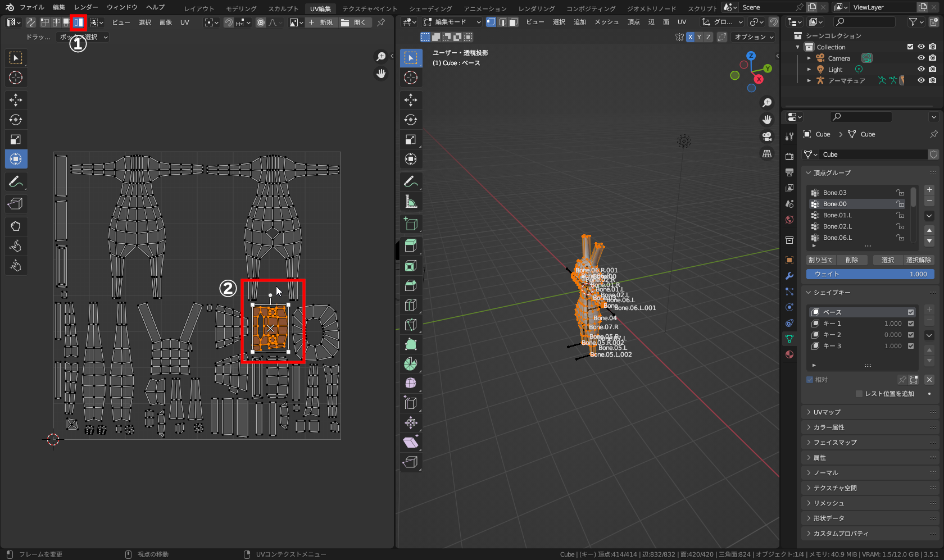The image size is (944, 560).
Task: Toggle X axis mirror in the viewport header
Action: coord(690,37)
